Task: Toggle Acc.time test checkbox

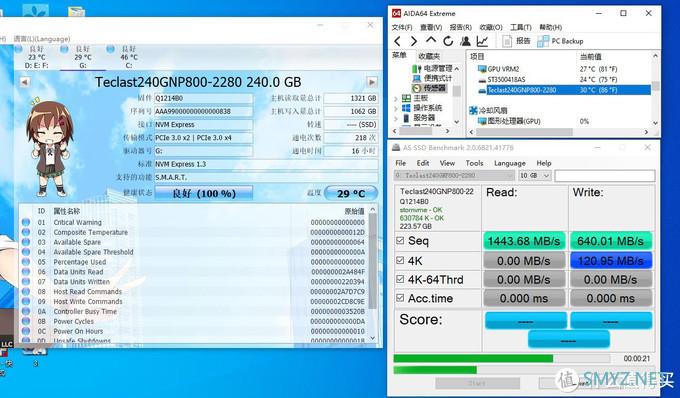Action: (400, 298)
